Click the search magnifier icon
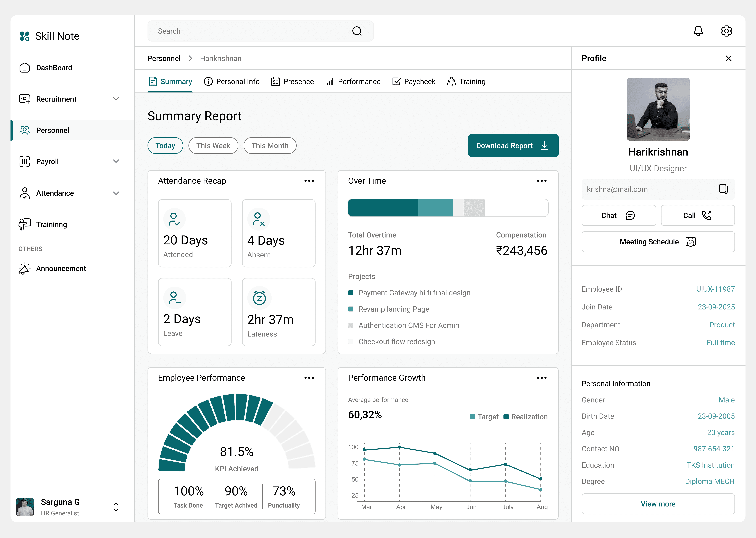Image resolution: width=756 pixels, height=538 pixels. tap(357, 31)
